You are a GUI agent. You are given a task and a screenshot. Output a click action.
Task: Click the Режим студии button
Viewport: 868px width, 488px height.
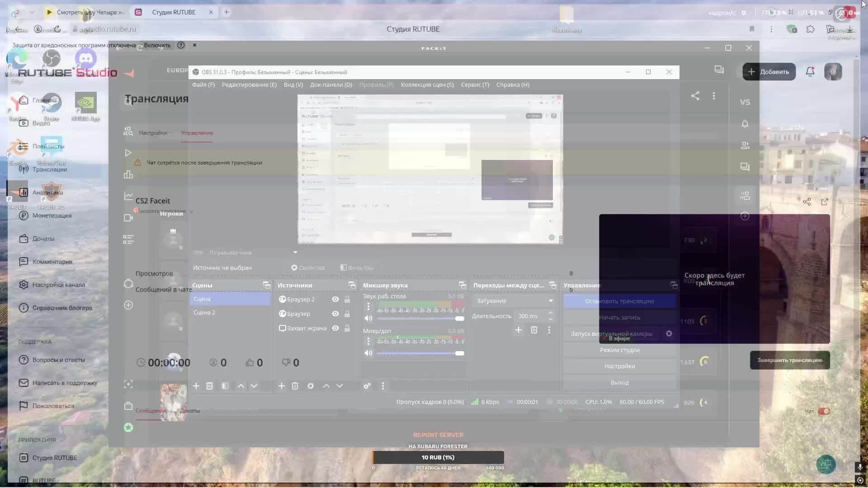619,350
